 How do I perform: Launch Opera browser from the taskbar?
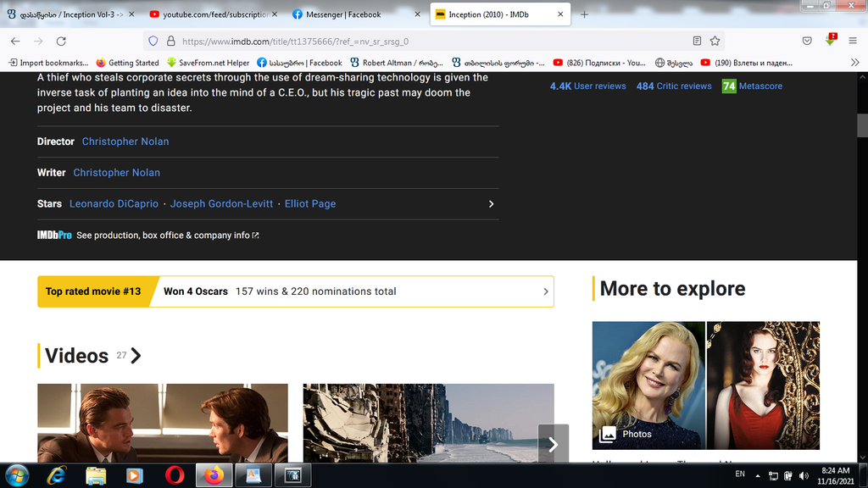pyautogui.click(x=175, y=475)
